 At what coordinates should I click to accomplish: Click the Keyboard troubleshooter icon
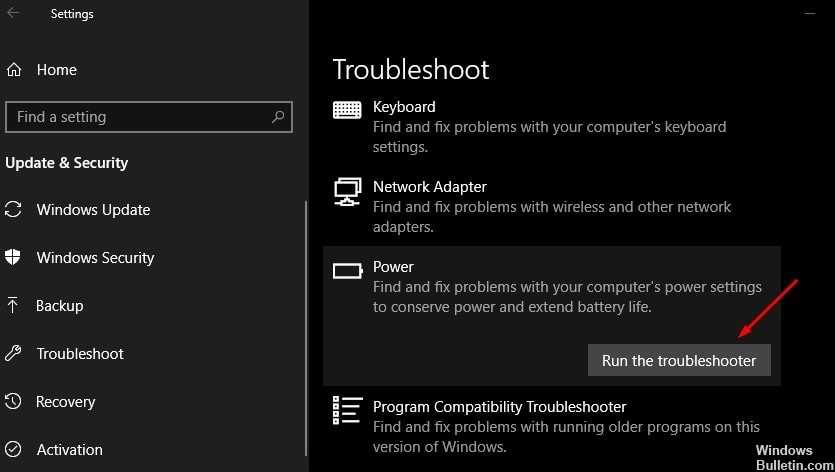coord(347,109)
